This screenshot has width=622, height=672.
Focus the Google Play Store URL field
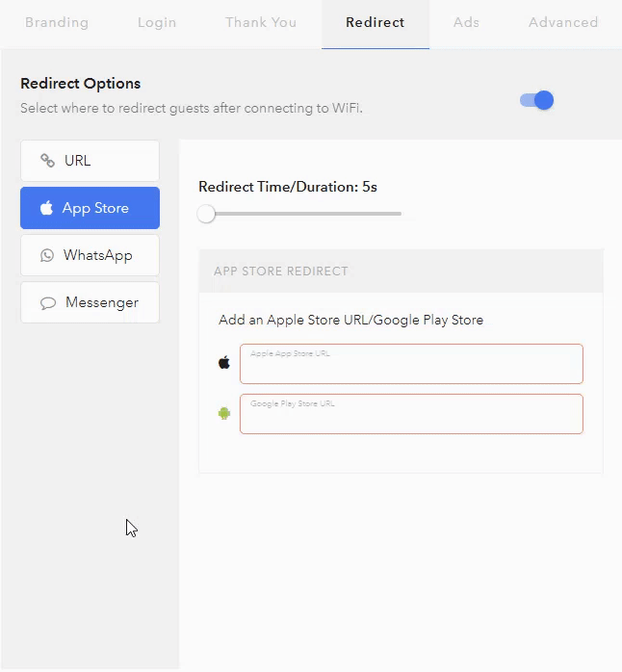(411, 414)
